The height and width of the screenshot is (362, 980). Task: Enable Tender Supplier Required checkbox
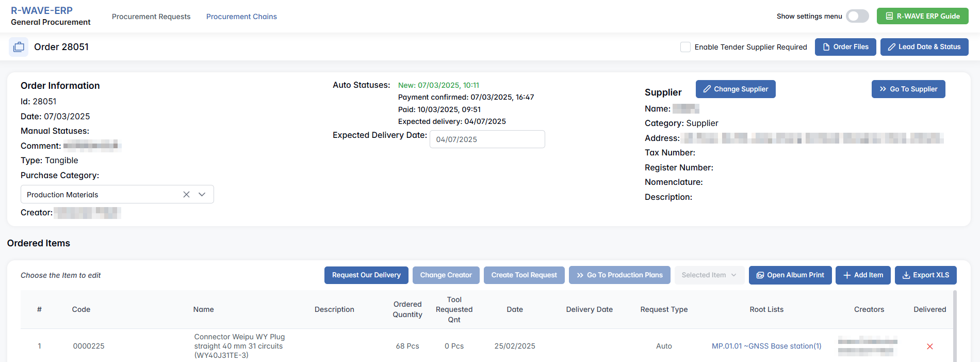click(x=685, y=47)
